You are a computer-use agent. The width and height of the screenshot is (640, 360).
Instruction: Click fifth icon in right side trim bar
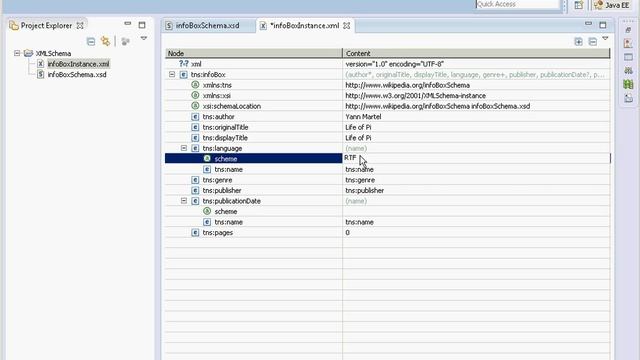(628, 84)
